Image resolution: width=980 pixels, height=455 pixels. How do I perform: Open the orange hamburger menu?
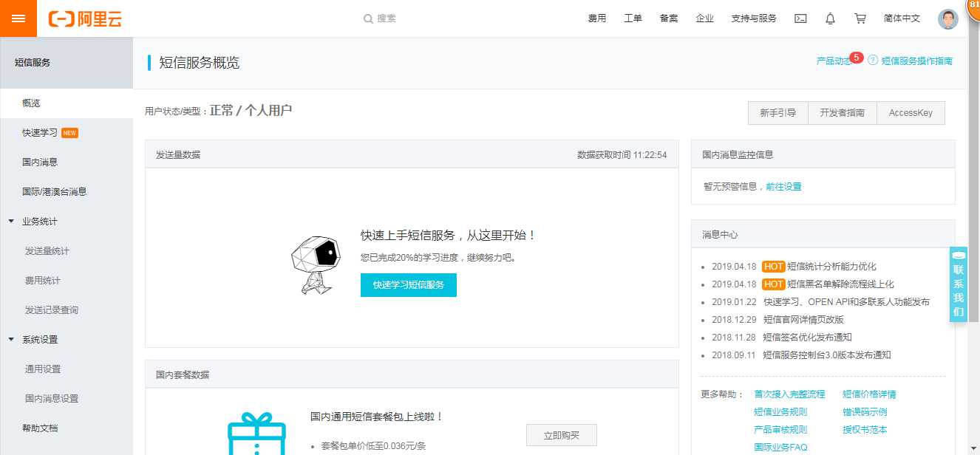click(x=18, y=18)
